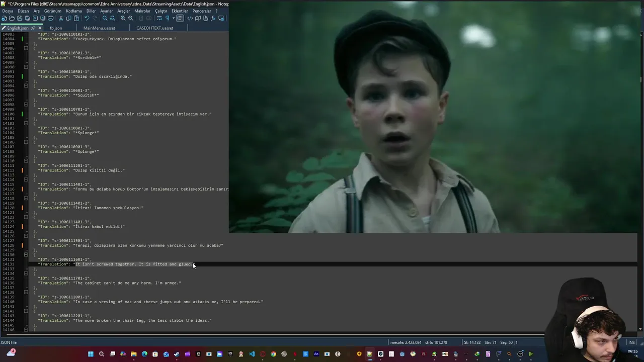The width and height of the screenshot is (644, 362).
Task: Open Steam from the taskbar
Action: [177, 354]
